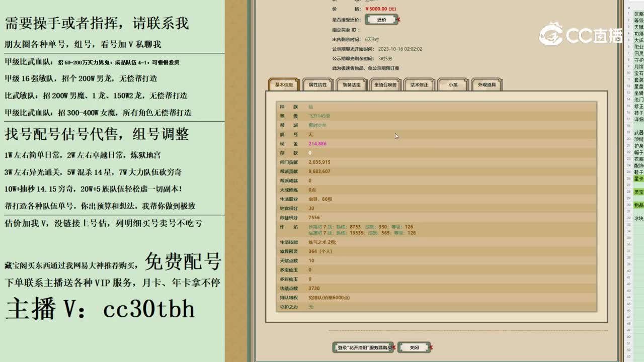Click the 排队特权 value 免排队(价格6000点)
The image size is (644, 362).
point(329,298)
